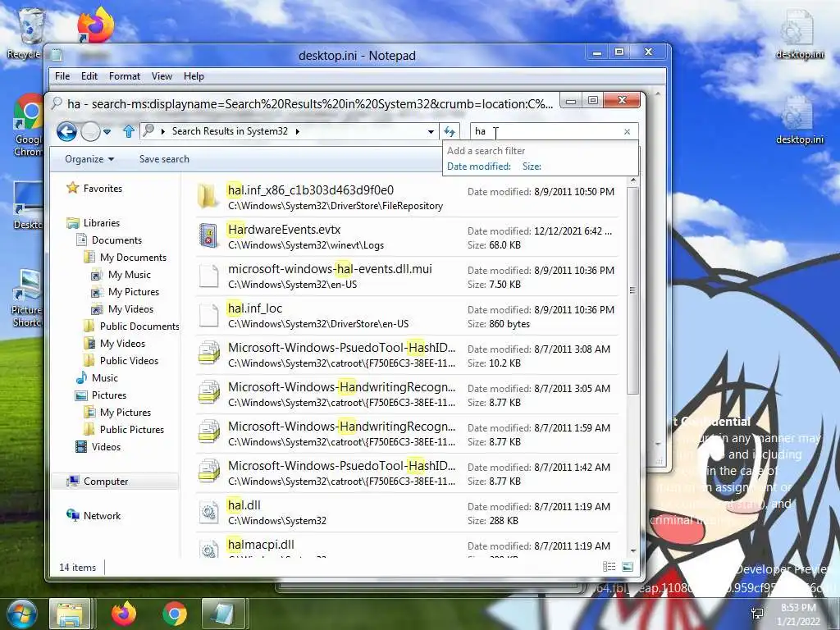Launch Chrome from the taskbar
The width and height of the screenshot is (840, 630).
175,614
